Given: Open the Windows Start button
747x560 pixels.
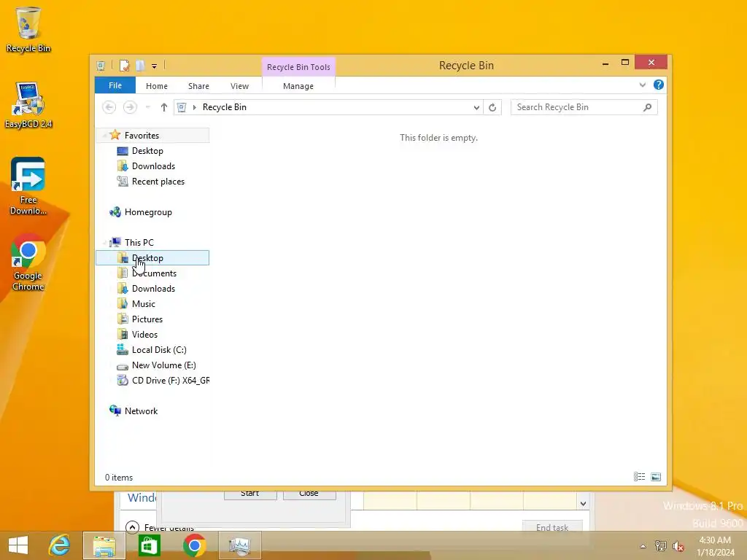Looking at the screenshot, I should (18, 545).
